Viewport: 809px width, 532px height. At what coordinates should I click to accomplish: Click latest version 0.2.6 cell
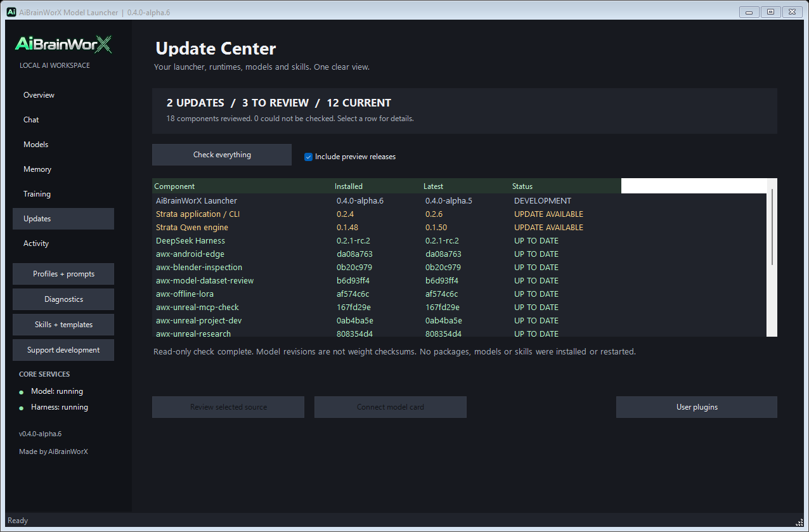coord(434,214)
